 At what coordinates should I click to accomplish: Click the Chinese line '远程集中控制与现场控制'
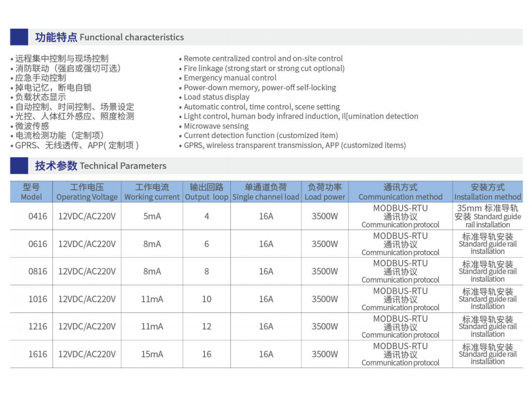tap(62, 58)
